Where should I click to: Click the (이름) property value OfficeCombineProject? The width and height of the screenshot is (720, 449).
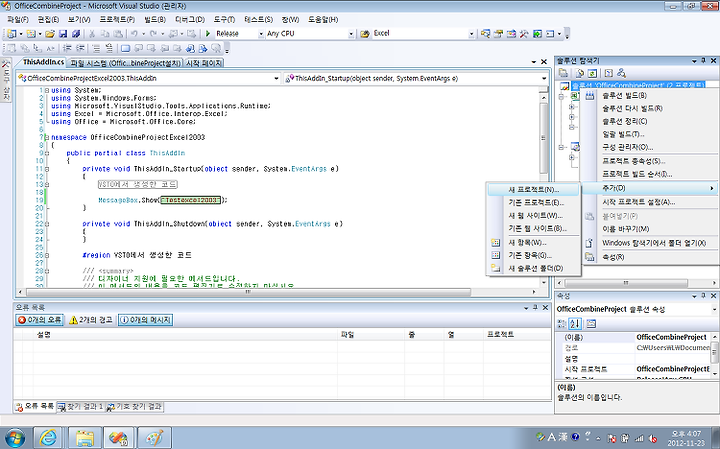pos(671,337)
